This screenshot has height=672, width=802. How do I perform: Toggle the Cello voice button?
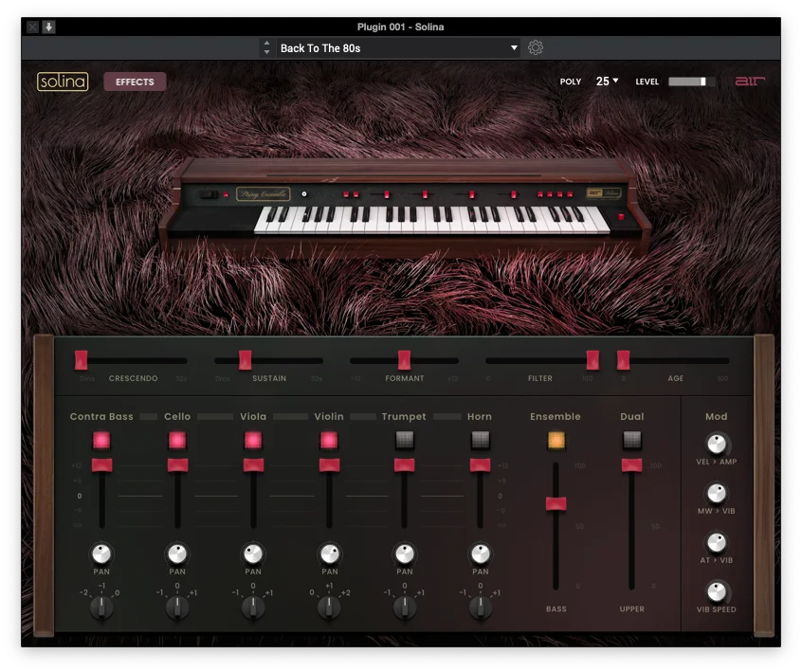point(177,441)
